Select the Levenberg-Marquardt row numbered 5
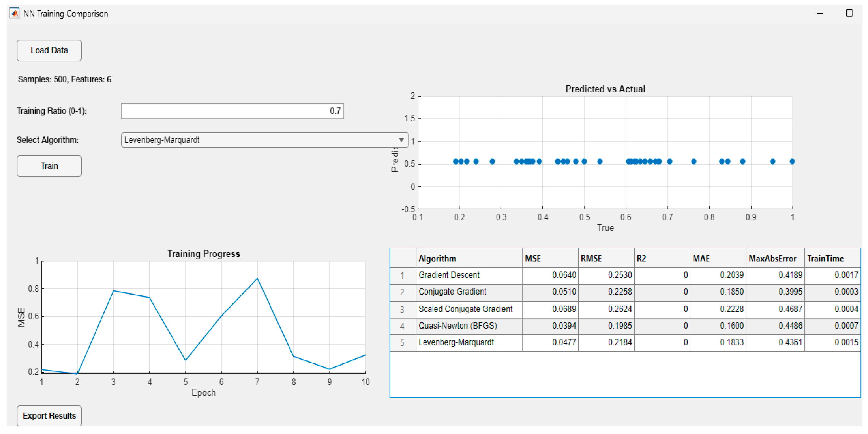The height and width of the screenshot is (434, 868). 468,342
